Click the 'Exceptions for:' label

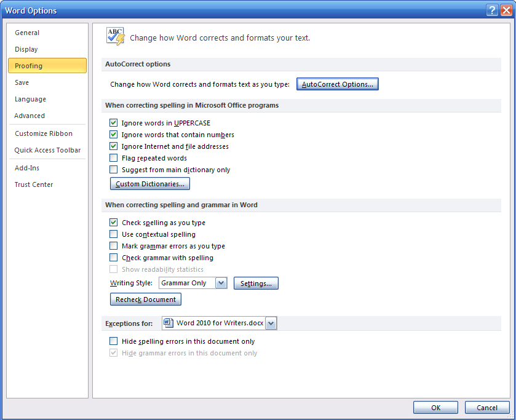click(x=129, y=323)
